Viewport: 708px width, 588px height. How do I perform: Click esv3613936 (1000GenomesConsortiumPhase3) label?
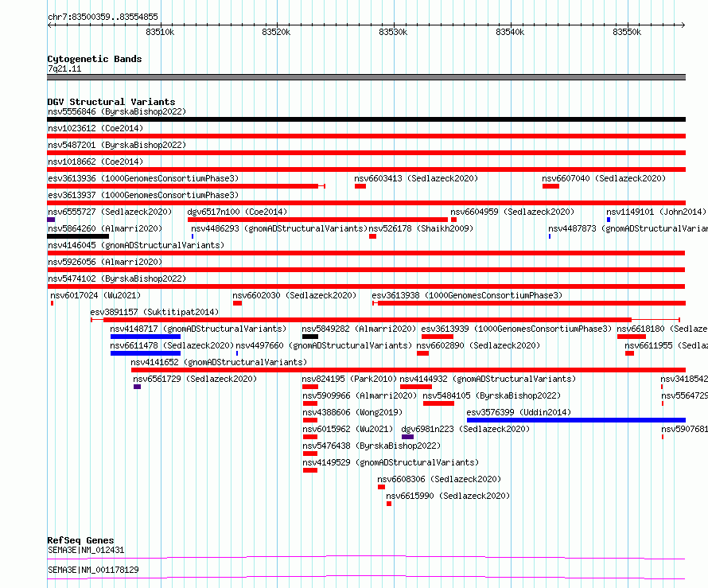[143, 178]
